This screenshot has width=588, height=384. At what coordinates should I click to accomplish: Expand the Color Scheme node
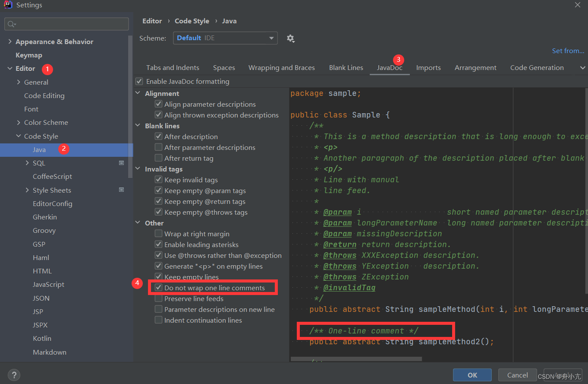pyautogui.click(x=19, y=122)
